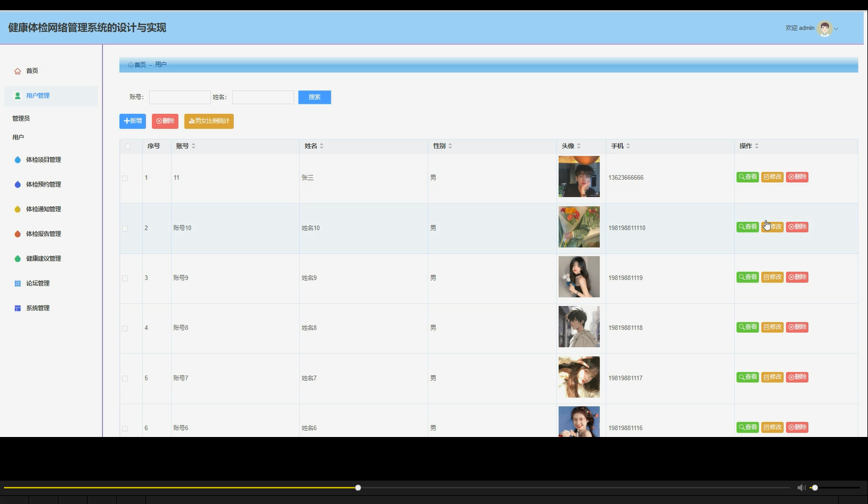868x504 pixels.
Task: Click avatar thumbnail of 姓名9
Action: 579,277
